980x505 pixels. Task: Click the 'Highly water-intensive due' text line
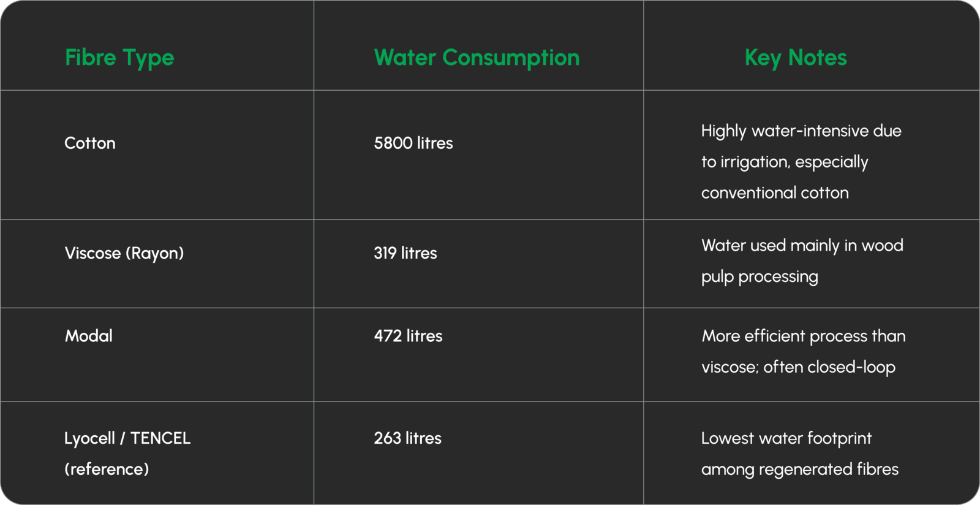pos(801,131)
